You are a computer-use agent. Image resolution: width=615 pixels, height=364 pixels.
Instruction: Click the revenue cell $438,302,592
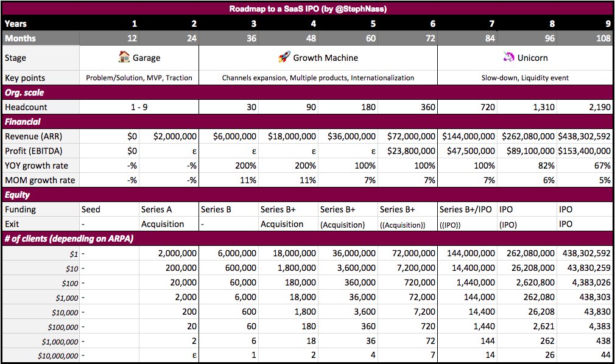coord(585,136)
